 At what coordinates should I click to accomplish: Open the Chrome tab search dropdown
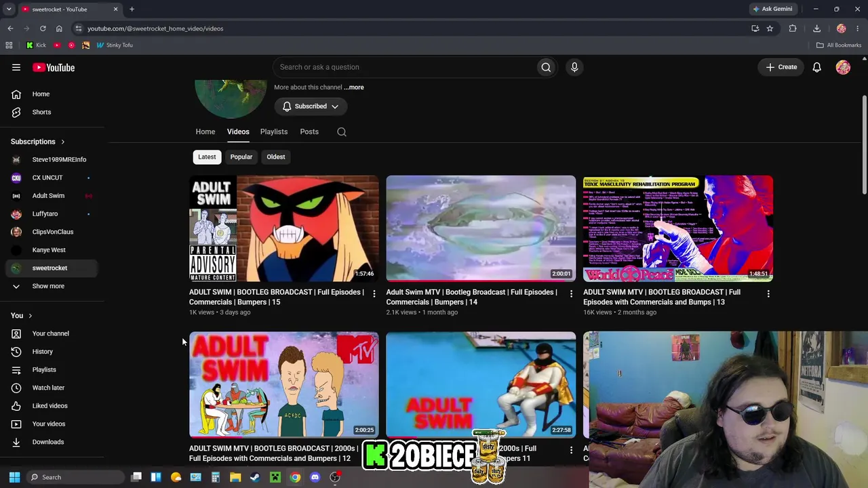(9, 9)
